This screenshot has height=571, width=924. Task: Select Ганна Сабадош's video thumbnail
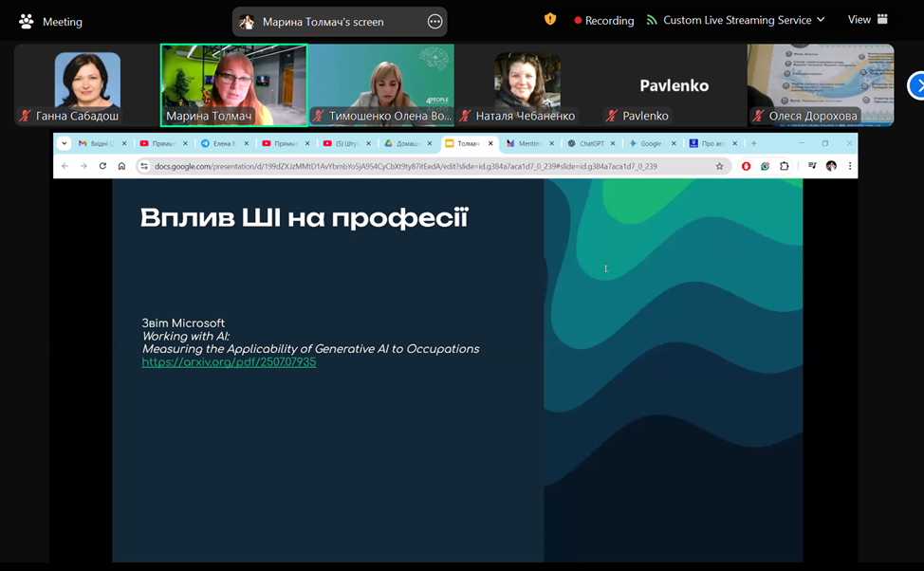click(x=86, y=84)
